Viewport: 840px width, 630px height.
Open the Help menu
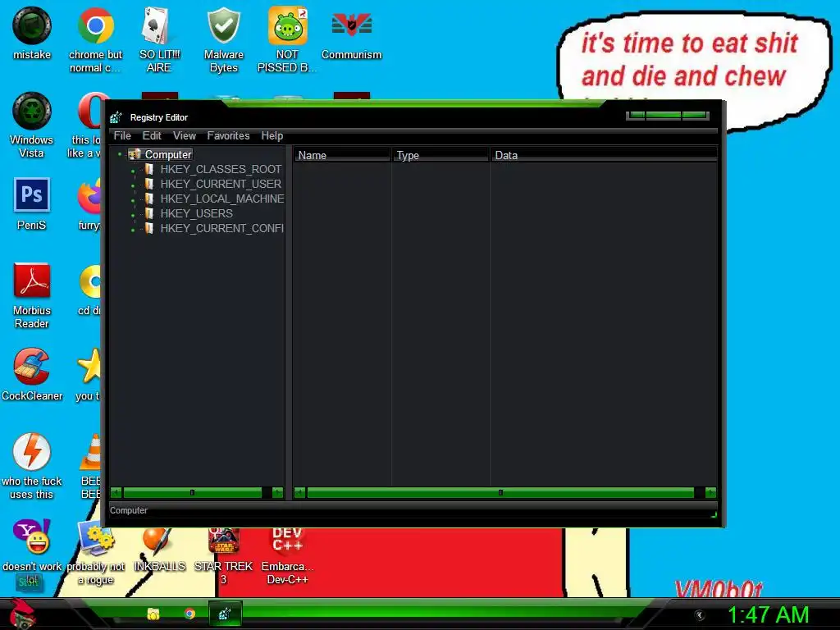pos(272,135)
